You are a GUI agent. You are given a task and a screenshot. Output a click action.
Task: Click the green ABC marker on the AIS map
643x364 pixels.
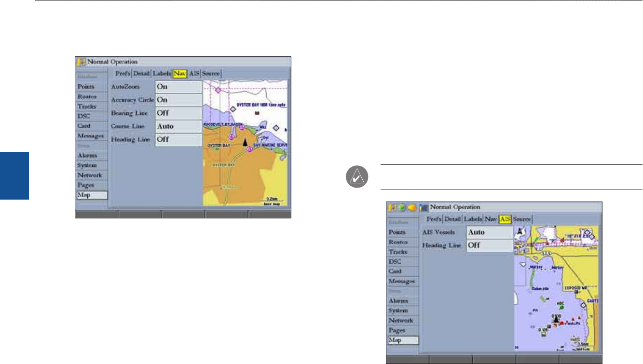[x=561, y=306]
